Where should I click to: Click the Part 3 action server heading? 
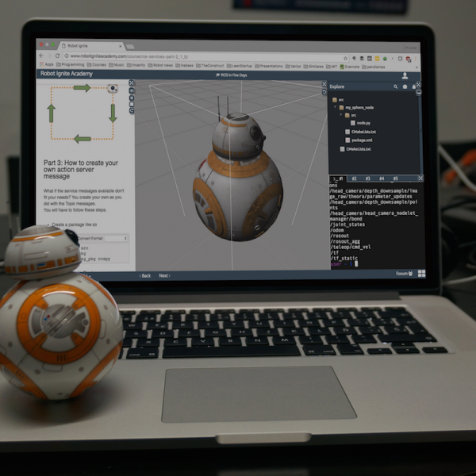coord(80,170)
